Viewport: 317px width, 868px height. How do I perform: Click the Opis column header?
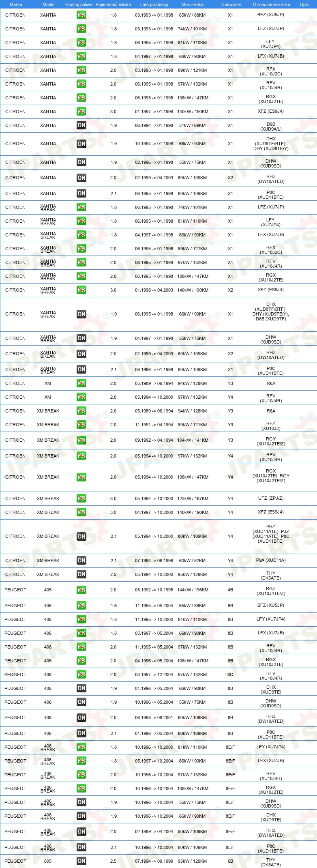click(304, 4)
